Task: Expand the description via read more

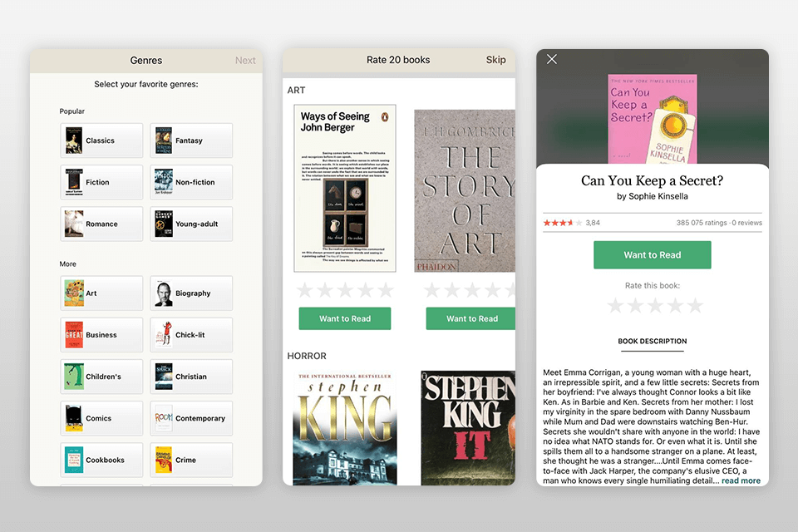Action: 741,480
